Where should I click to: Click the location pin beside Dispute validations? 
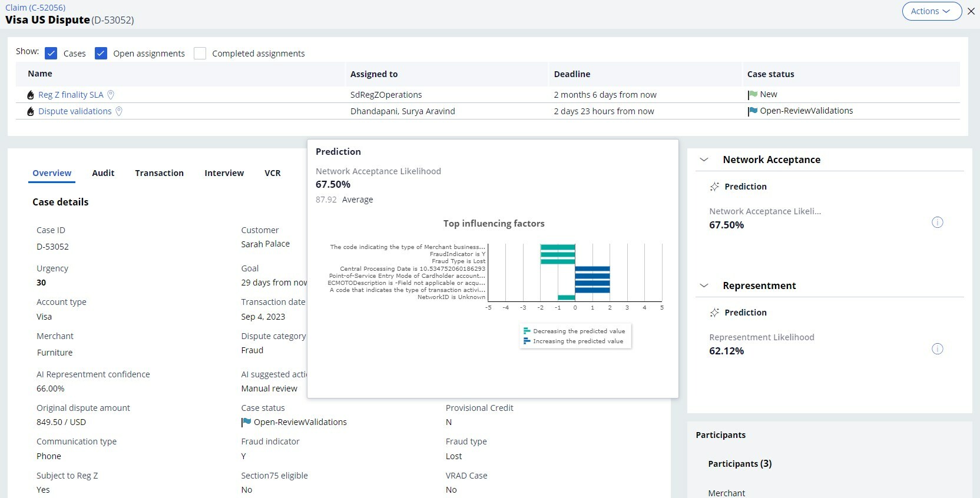(119, 111)
